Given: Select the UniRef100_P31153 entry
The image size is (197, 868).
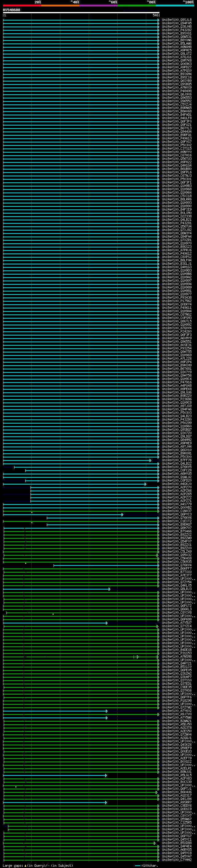Looking at the screenshot, I should tap(176, 653).
